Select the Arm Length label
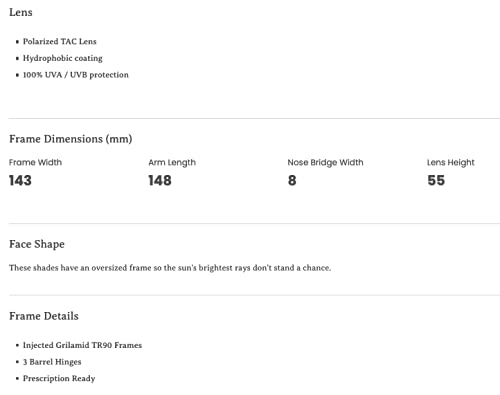Viewport: 500px width, 395px height. [172, 163]
